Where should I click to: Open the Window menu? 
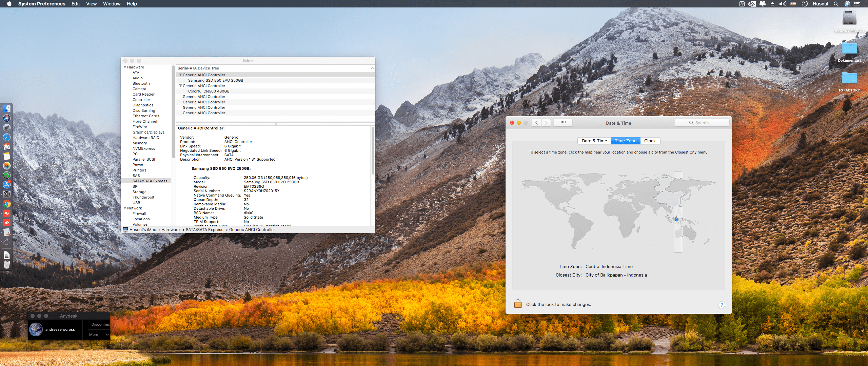pos(112,4)
